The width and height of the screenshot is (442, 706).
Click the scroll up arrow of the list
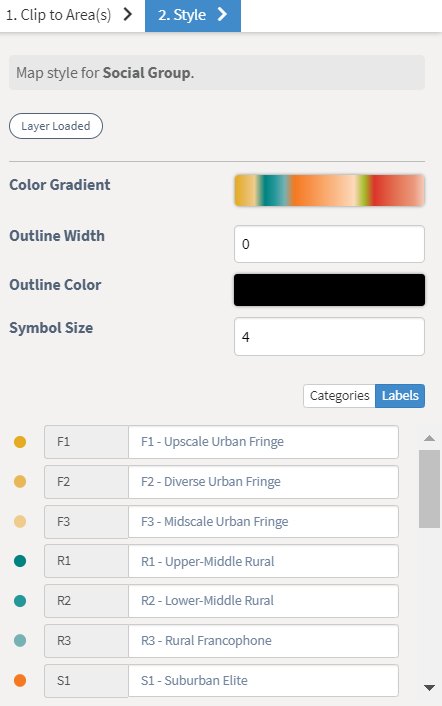(429, 438)
